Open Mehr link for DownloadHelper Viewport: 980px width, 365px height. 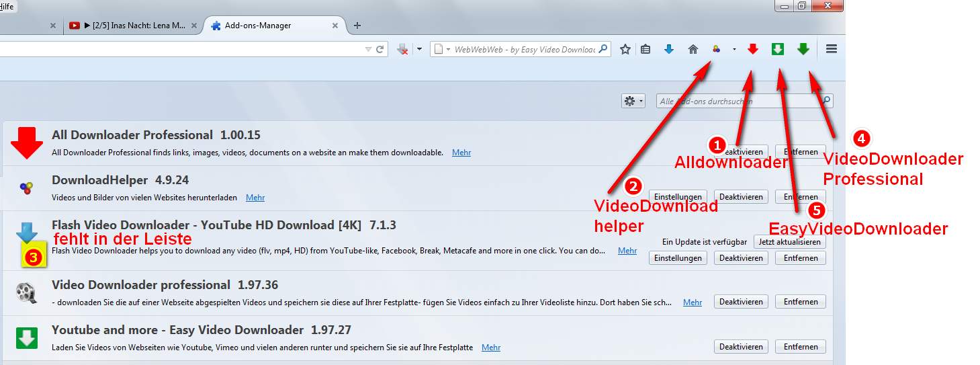[x=255, y=198]
